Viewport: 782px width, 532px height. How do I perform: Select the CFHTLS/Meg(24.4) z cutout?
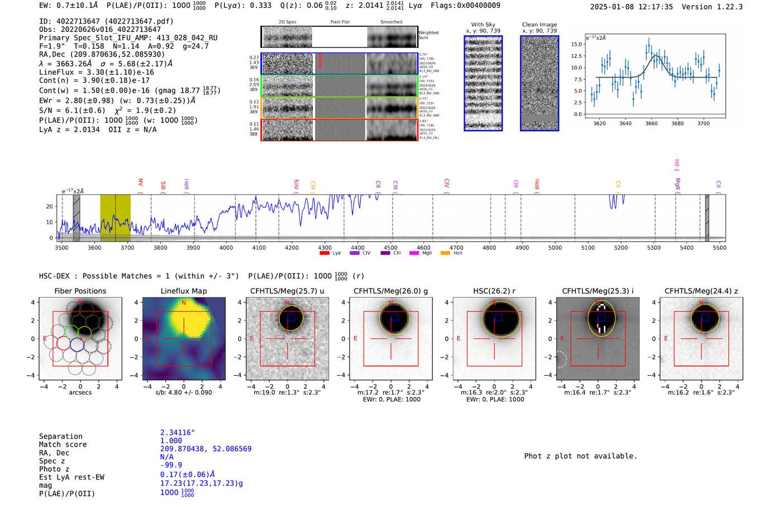(x=701, y=339)
